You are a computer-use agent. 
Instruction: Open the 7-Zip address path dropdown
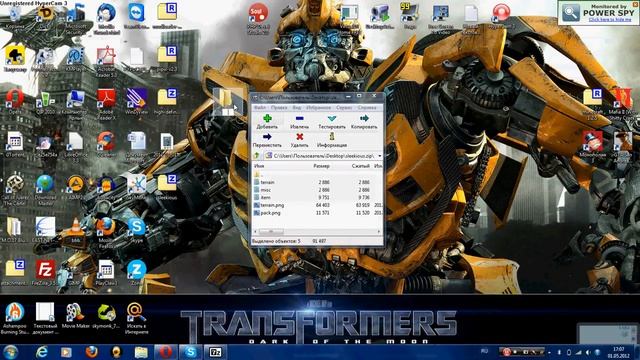click(x=380, y=156)
